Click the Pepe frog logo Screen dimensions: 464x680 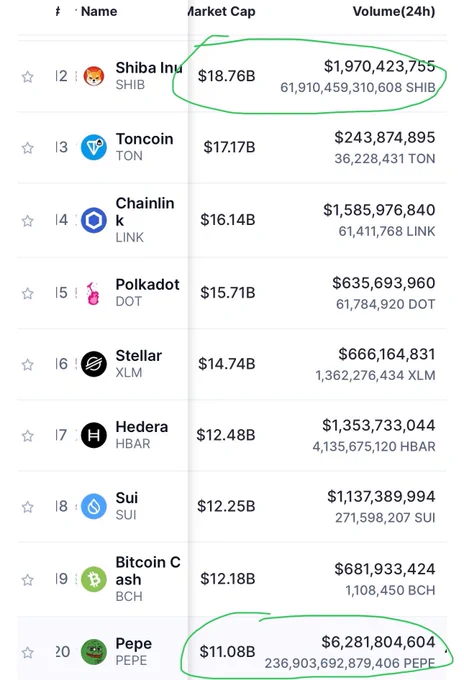coord(94,652)
